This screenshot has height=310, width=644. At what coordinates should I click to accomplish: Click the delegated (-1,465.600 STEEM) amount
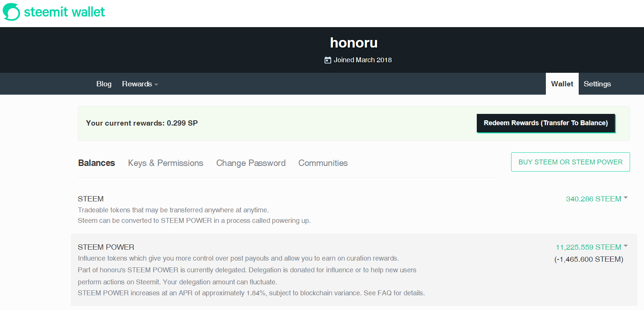[589, 259]
